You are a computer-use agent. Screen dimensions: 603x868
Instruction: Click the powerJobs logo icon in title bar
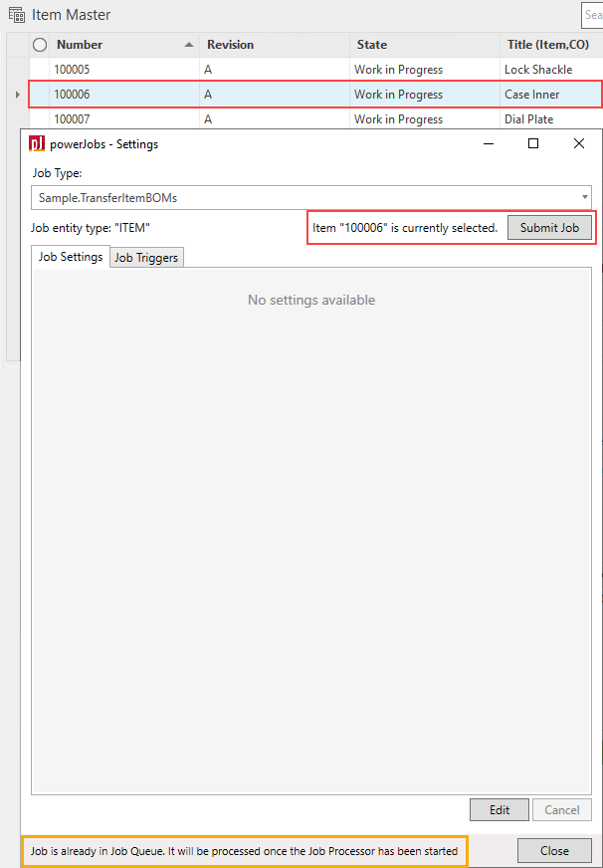tap(37, 144)
